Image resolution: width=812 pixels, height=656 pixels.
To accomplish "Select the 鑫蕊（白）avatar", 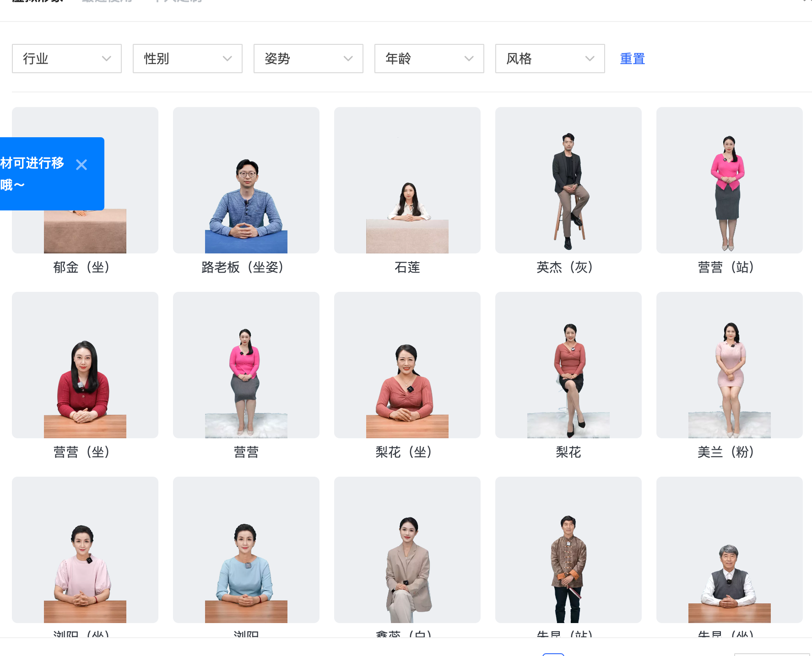I will tap(407, 549).
